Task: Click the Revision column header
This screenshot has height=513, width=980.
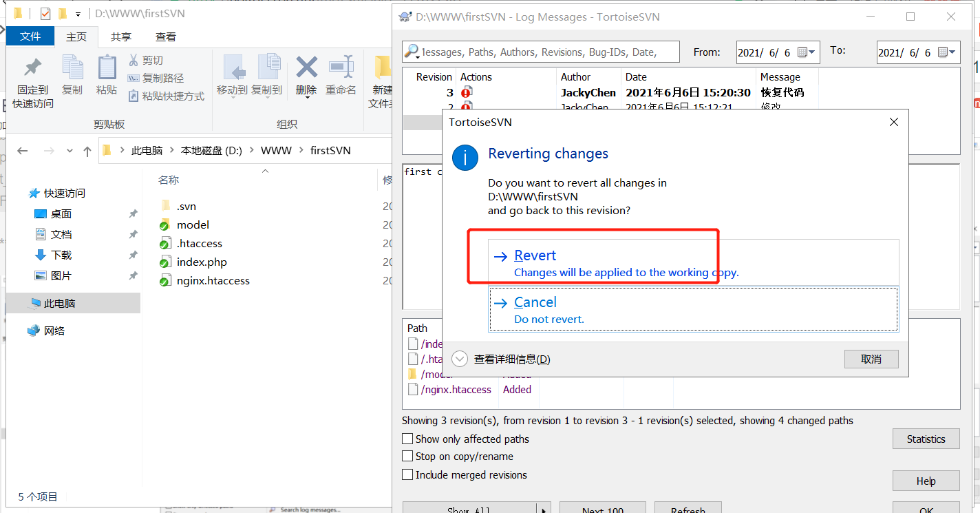Action: 434,77
